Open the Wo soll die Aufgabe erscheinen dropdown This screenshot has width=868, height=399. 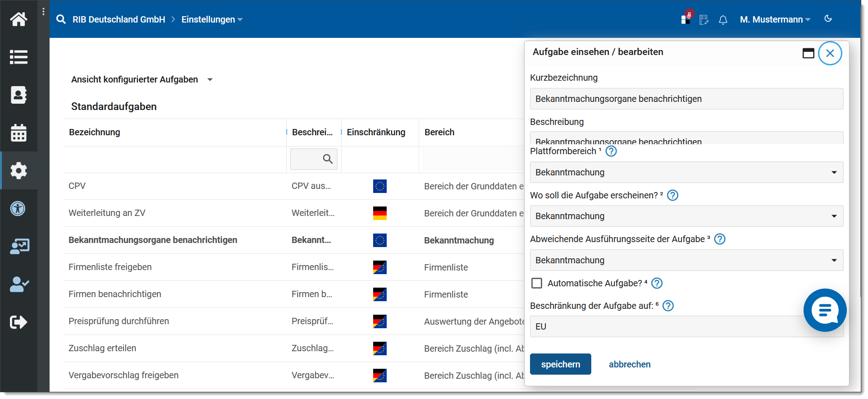pos(686,216)
